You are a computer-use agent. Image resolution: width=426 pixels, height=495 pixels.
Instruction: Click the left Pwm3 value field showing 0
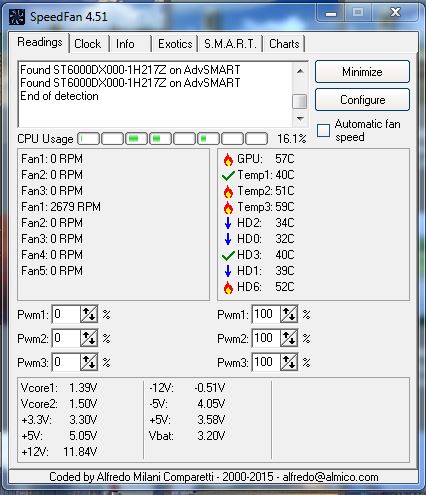(x=66, y=362)
